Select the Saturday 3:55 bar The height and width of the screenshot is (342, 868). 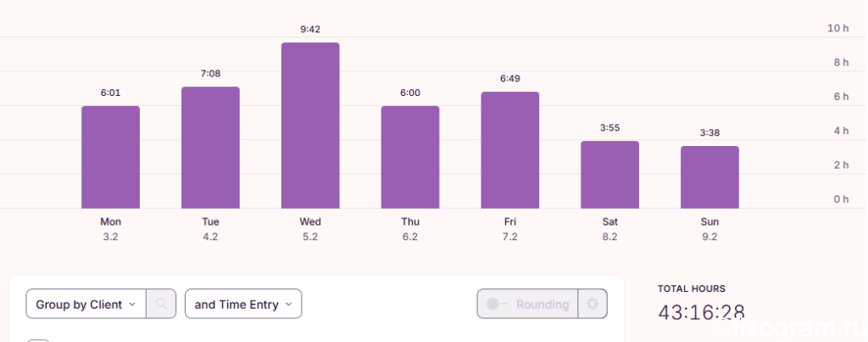[610, 175]
